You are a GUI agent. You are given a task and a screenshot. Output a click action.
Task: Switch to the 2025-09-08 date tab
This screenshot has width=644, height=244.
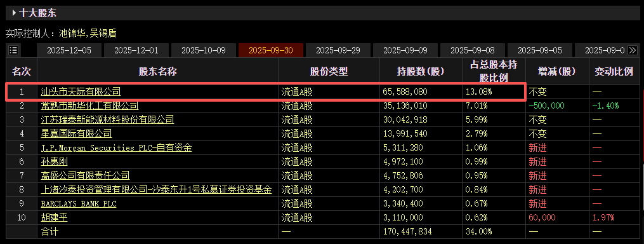click(473, 51)
